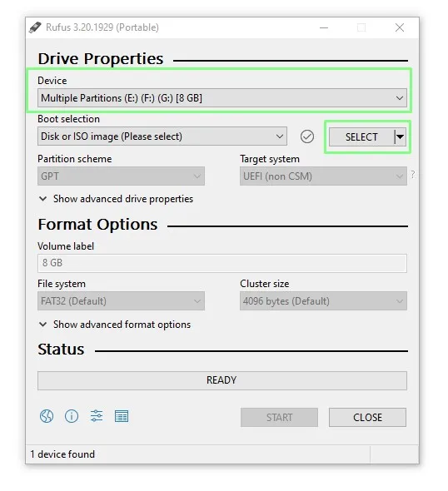The image size is (448, 491).
Task: Click the Rufus USB drive title icon
Action: (35, 27)
